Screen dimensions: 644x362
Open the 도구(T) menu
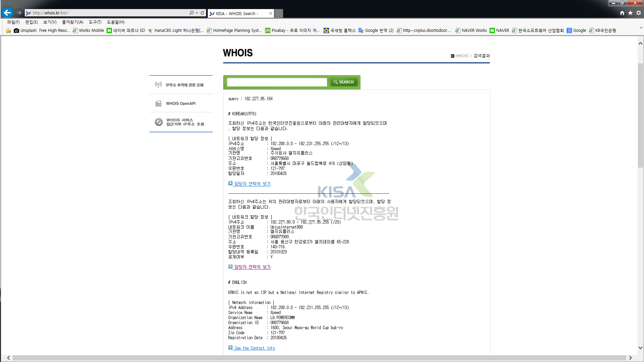(x=95, y=22)
